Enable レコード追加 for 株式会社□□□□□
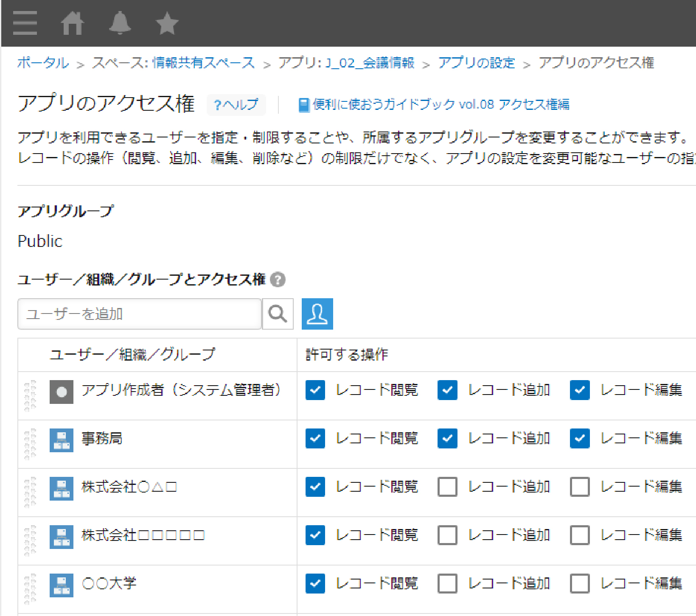696x616 pixels. [447, 535]
